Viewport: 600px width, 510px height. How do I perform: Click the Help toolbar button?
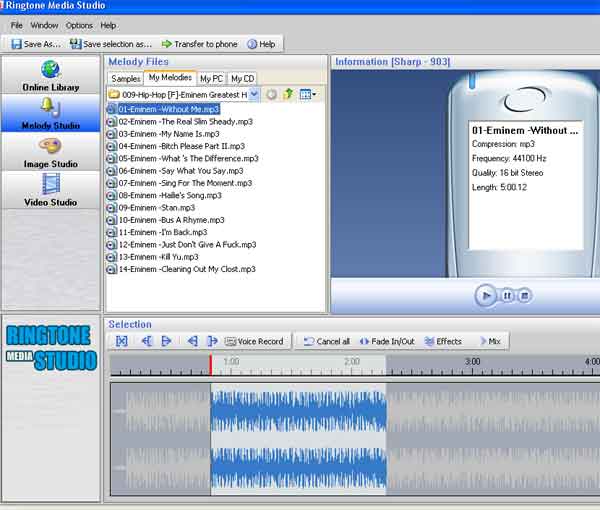261,44
